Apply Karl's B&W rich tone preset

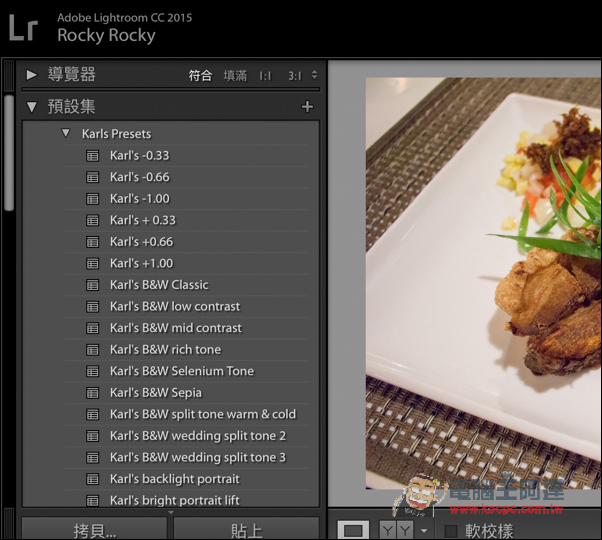tap(165, 350)
